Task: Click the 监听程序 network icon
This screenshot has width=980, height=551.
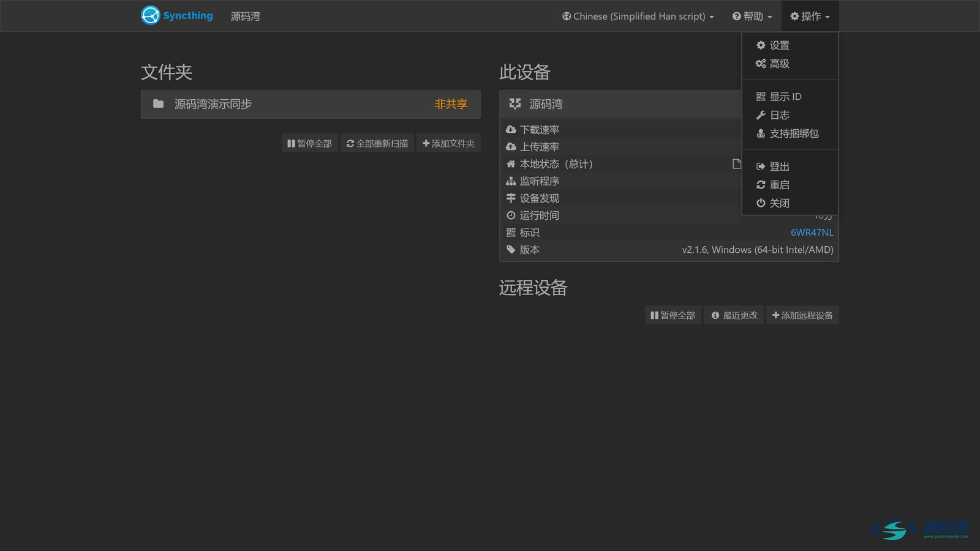Action: pyautogui.click(x=511, y=181)
